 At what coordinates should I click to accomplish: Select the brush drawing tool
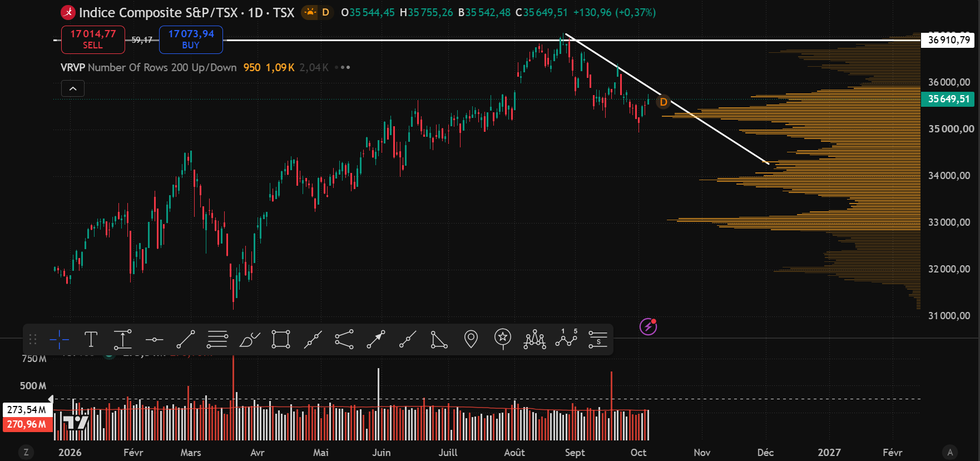click(249, 339)
